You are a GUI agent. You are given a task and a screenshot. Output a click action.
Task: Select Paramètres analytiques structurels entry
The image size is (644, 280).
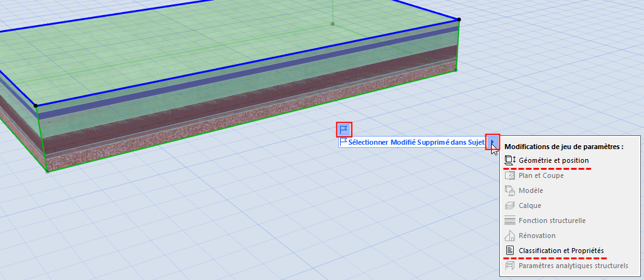[573, 266]
